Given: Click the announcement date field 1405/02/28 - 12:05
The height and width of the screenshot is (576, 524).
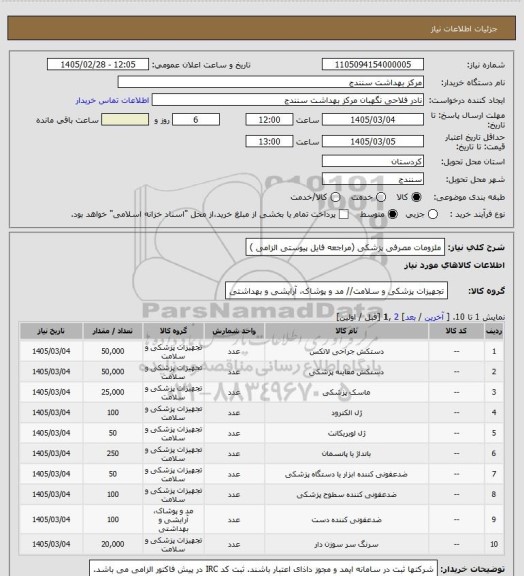Looking at the screenshot, I should click(98, 64).
